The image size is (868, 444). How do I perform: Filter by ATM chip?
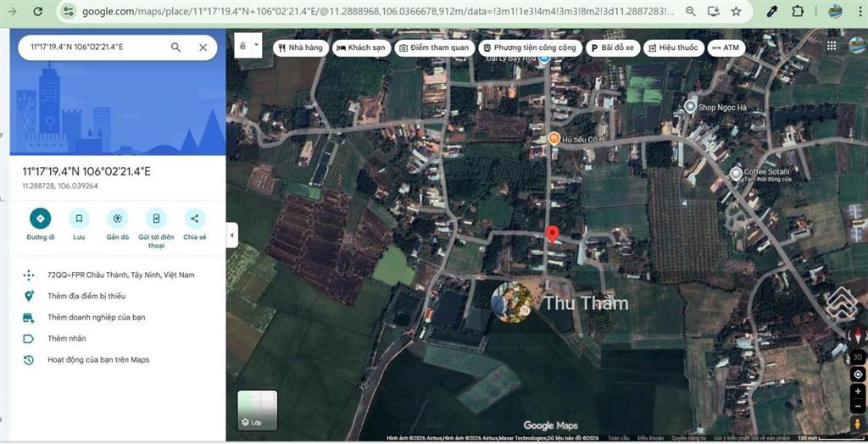click(726, 47)
